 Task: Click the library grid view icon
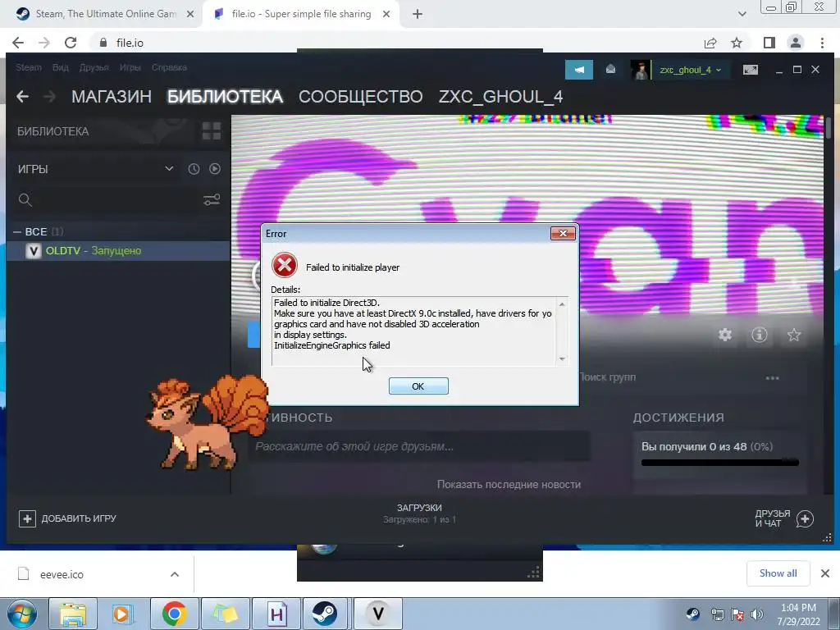click(212, 131)
